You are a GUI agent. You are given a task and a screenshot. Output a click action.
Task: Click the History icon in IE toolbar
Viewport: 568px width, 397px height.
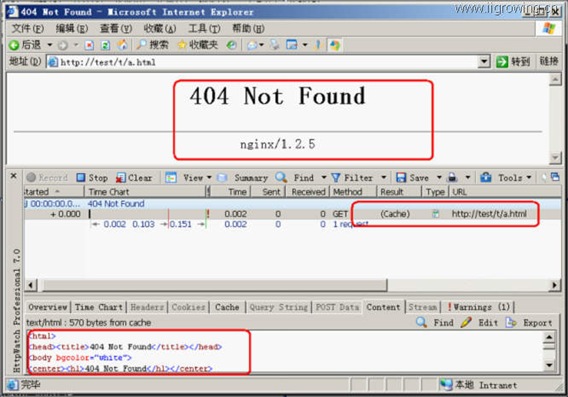(x=231, y=45)
